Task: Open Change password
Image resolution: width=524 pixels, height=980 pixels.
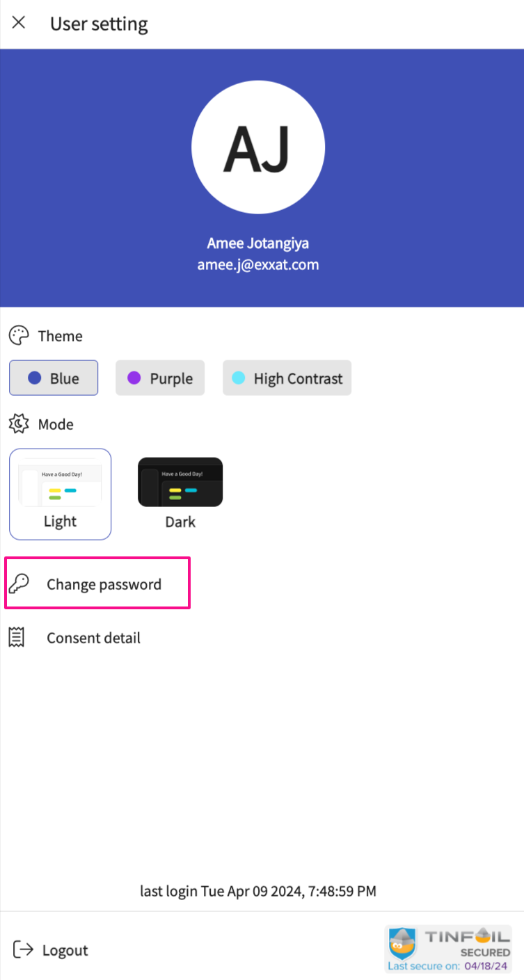Action: pyautogui.click(x=104, y=584)
